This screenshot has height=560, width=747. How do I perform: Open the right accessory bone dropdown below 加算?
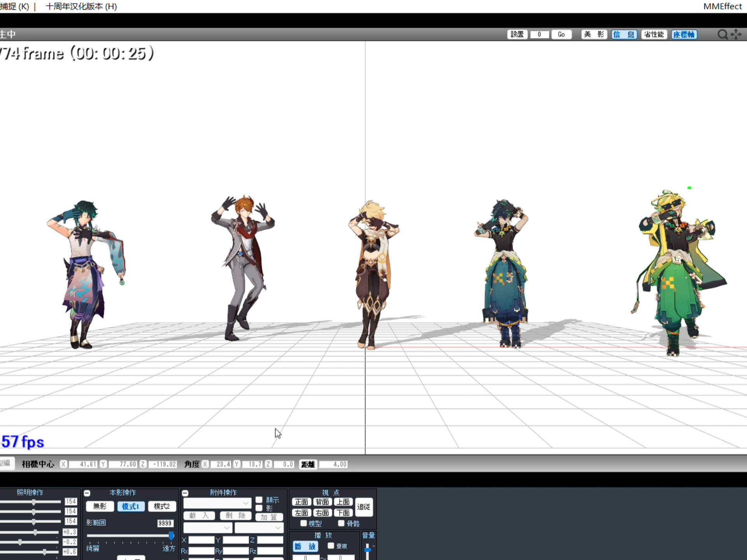[259, 528]
